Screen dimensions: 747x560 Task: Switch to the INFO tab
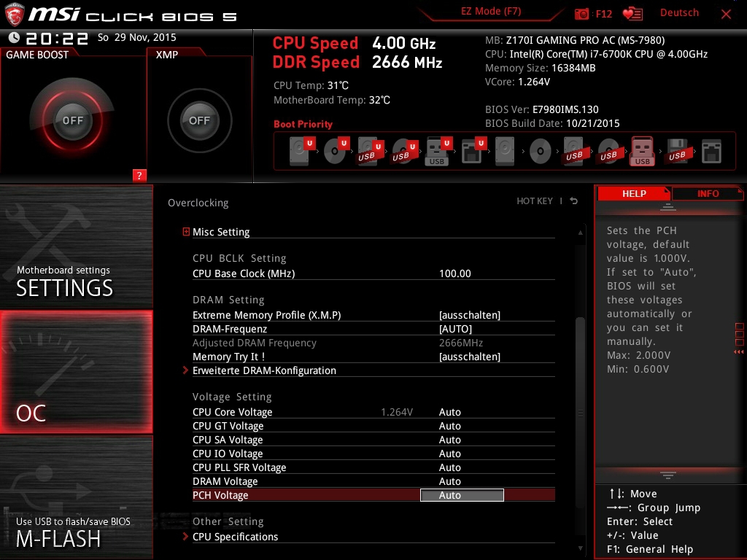pyautogui.click(x=706, y=193)
